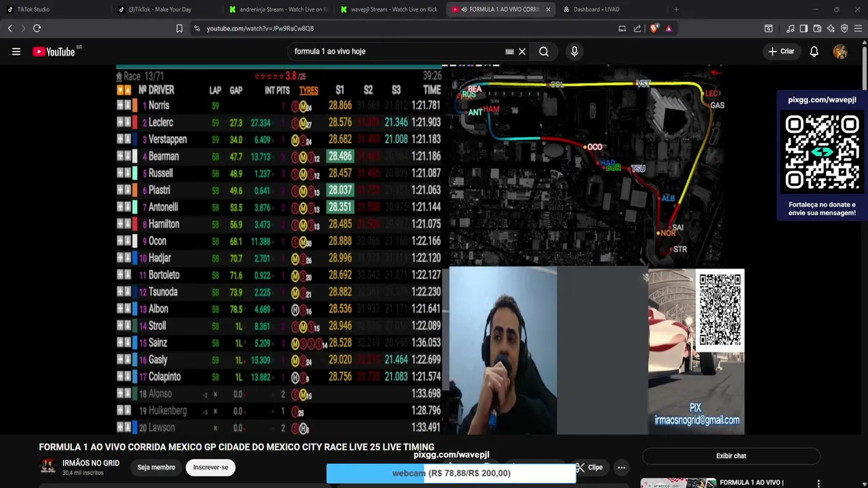
Task: Click the highlighted 28.037 sector time
Action: 340,190
